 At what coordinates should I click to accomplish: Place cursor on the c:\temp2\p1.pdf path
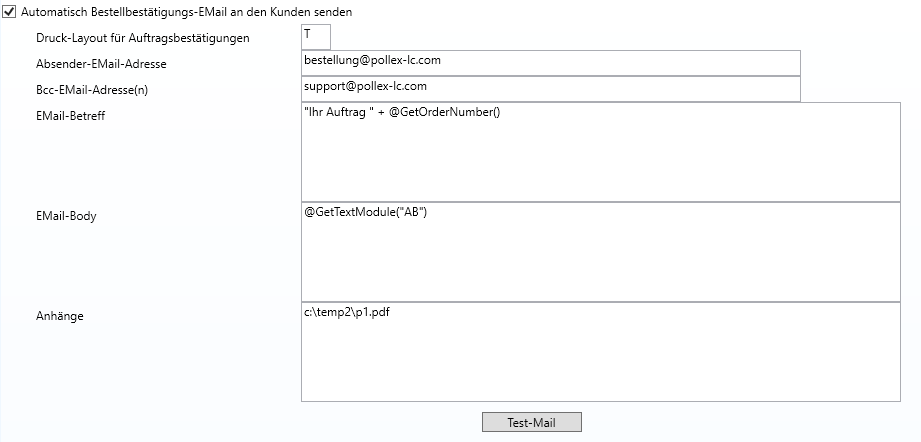coord(346,312)
